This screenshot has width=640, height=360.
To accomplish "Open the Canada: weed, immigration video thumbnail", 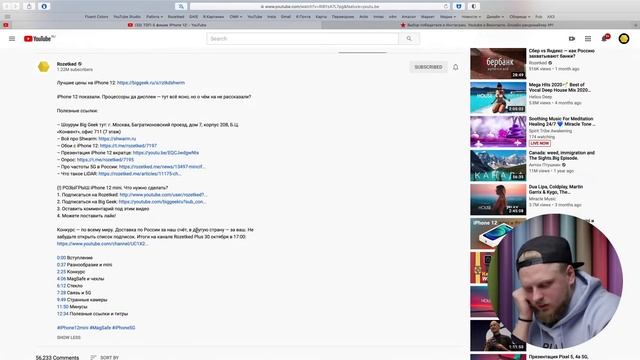I will point(498,165).
